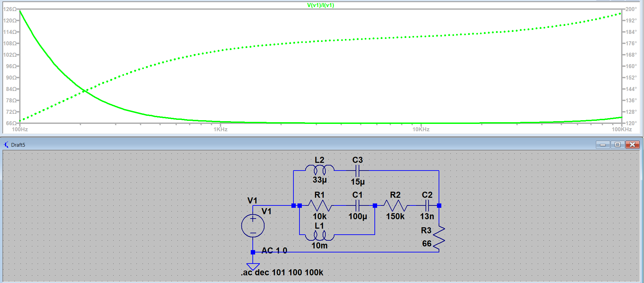Click the 13n value of C2

click(x=427, y=217)
